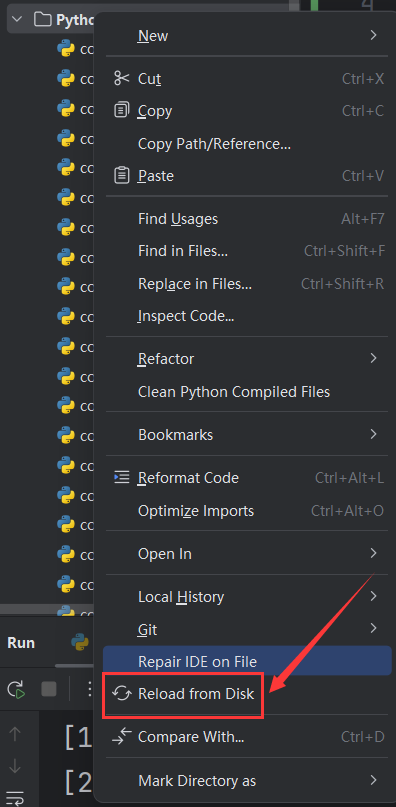Click the Reload from Disk refresh icon
Screen dimensions: 396x807
coord(122,694)
